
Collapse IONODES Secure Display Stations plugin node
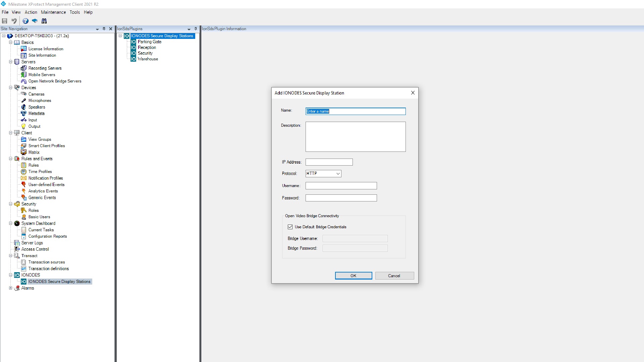(120, 36)
